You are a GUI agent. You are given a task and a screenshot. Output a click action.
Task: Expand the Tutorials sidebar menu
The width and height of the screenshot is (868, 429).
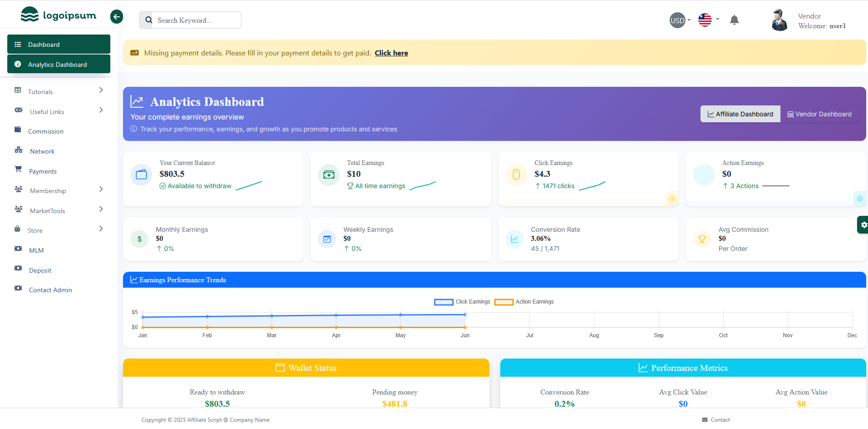[59, 92]
